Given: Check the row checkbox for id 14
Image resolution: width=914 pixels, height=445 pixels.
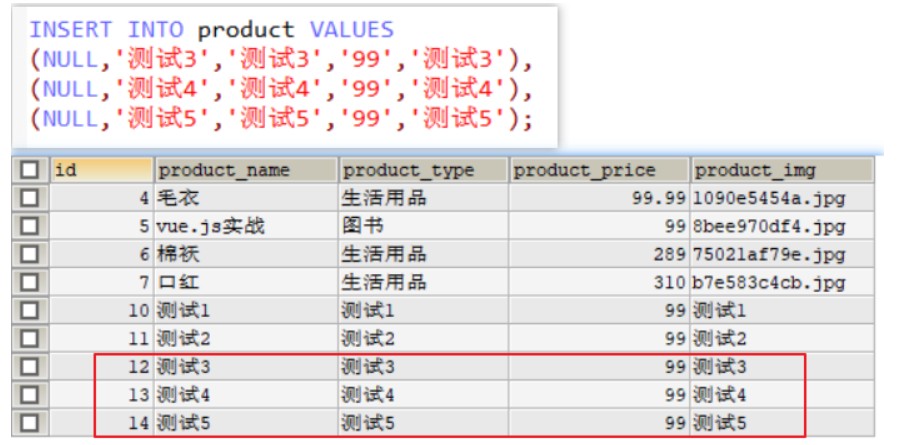Looking at the screenshot, I should 29,423.
